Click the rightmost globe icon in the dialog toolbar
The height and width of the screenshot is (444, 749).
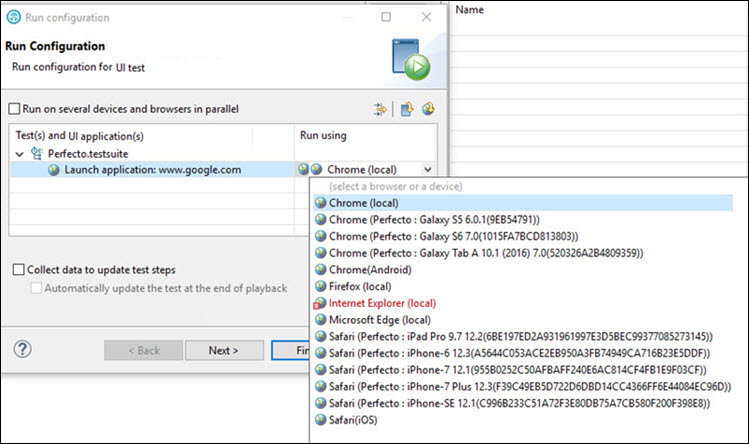point(427,109)
